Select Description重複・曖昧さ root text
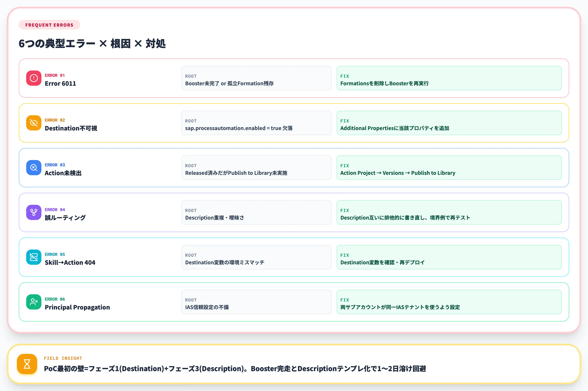 [215, 218]
